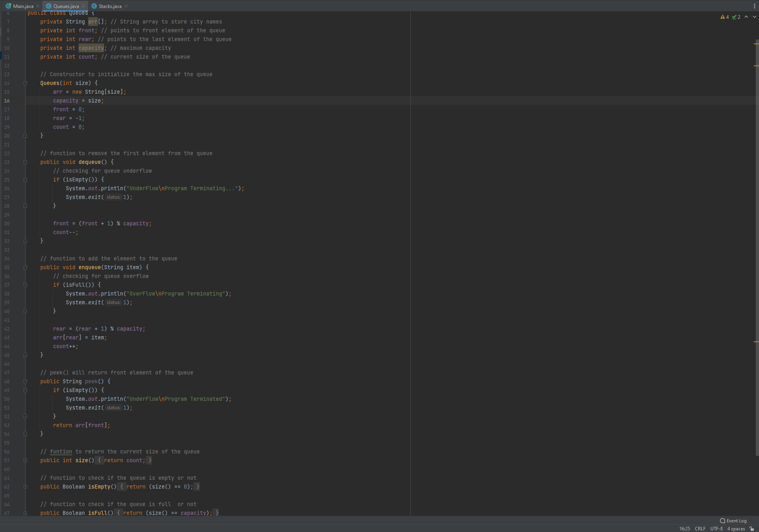Image resolution: width=759 pixels, height=532 pixels.
Task: Click the yellow warning triangle inspection icon
Action: [722, 17]
